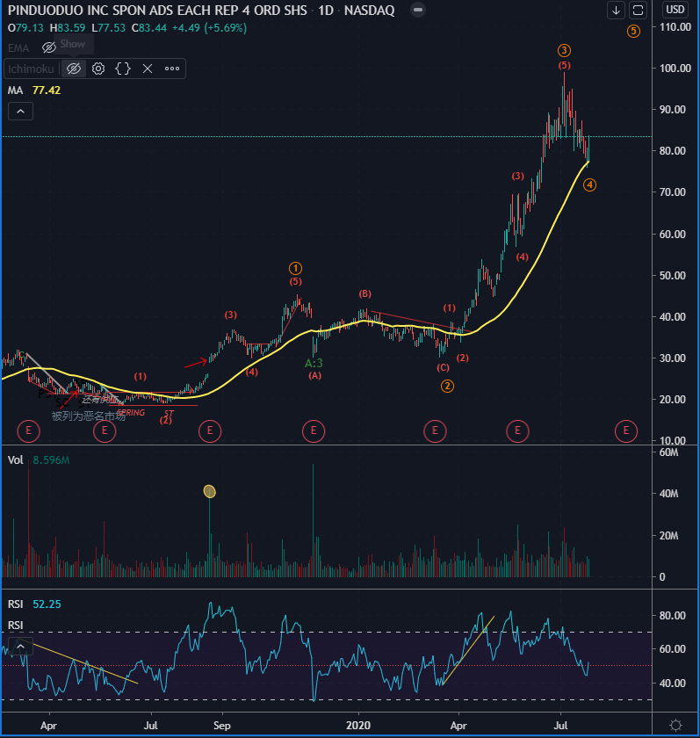Select the EMA indicator label
This screenshot has width=700, height=738.
pos(18,48)
